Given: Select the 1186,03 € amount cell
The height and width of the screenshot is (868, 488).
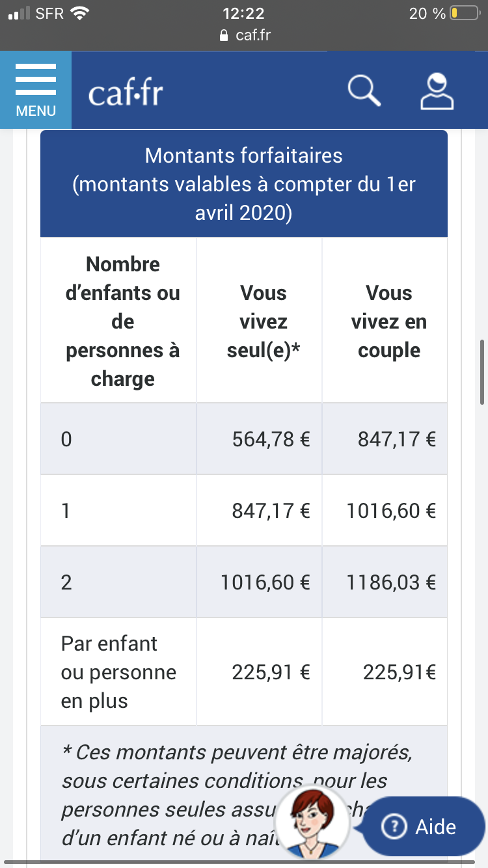Looking at the screenshot, I should (390, 582).
